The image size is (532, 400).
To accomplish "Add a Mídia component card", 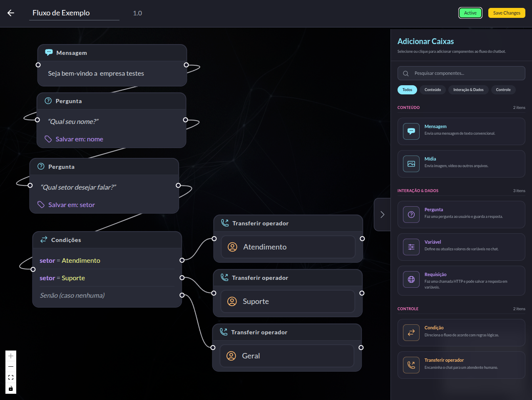I will tap(461, 164).
